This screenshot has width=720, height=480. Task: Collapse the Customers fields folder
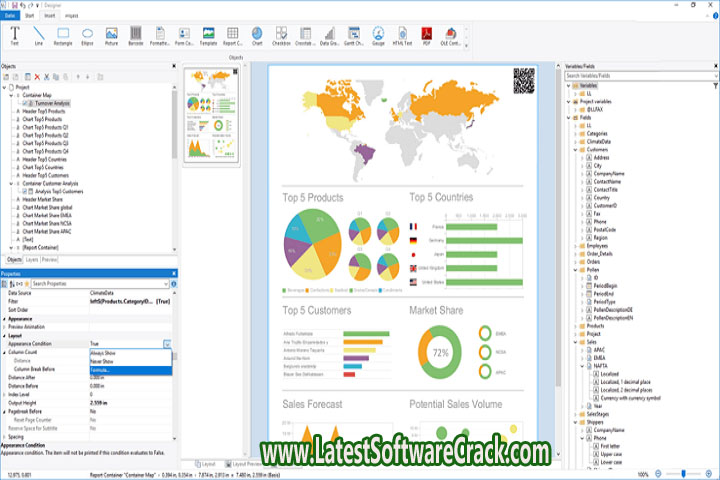575,150
